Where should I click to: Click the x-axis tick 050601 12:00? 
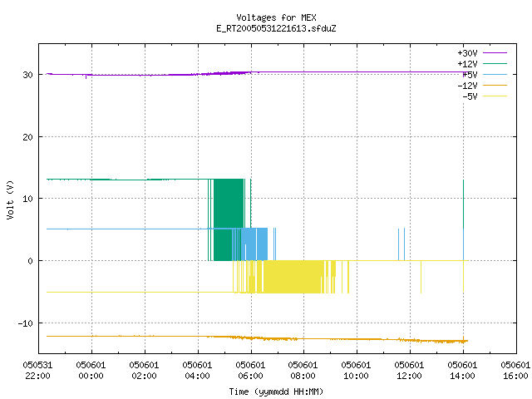pos(409,371)
